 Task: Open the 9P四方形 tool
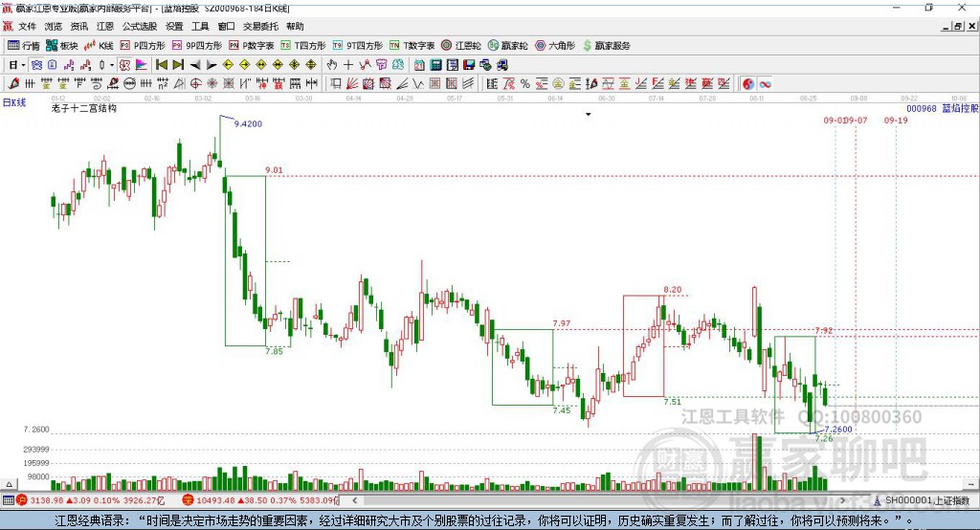point(197,46)
